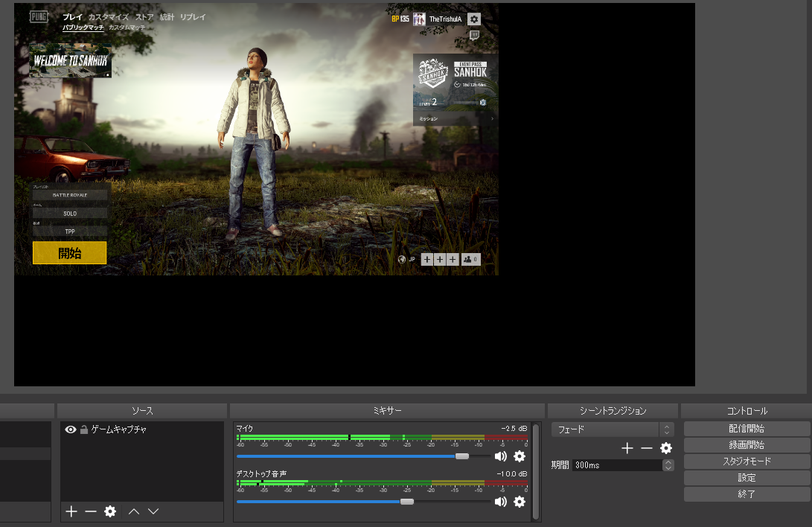Viewport: 812px width, 527px height.
Task: Open the TPP perspective dropdown
Action: coord(70,231)
